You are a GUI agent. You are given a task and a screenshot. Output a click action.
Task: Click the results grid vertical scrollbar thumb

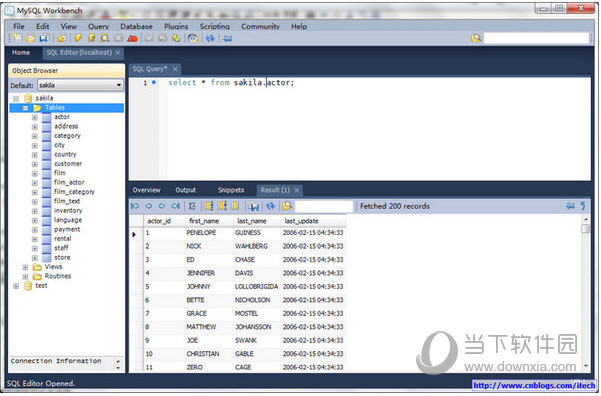pos(585,229)
